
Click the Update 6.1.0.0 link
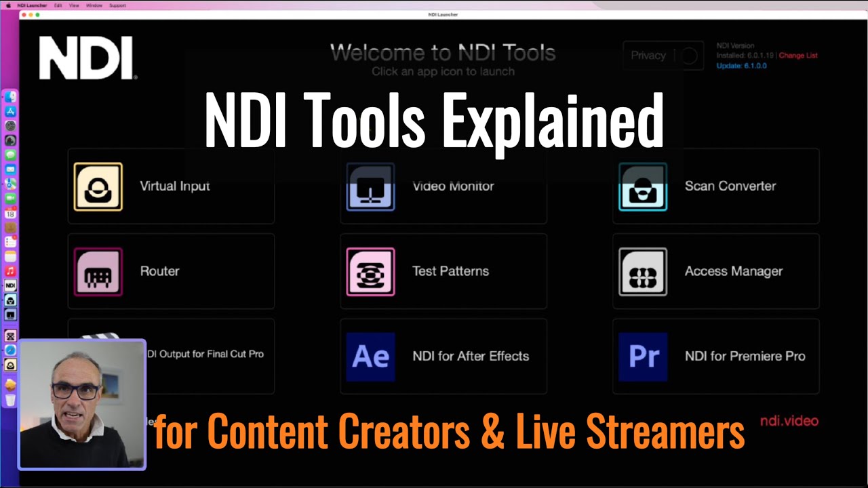click(x=742, y=66)
